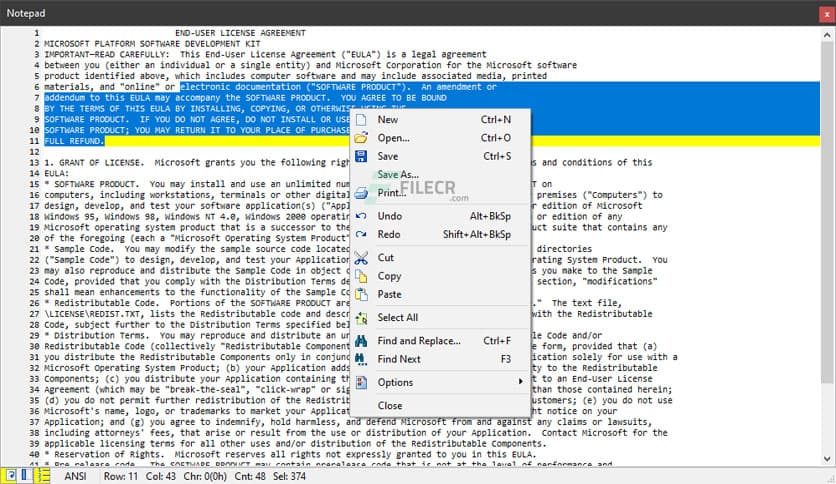Click the clipboard Paste icon
This screenshot has width=836, height=484.
pos(361,294)
